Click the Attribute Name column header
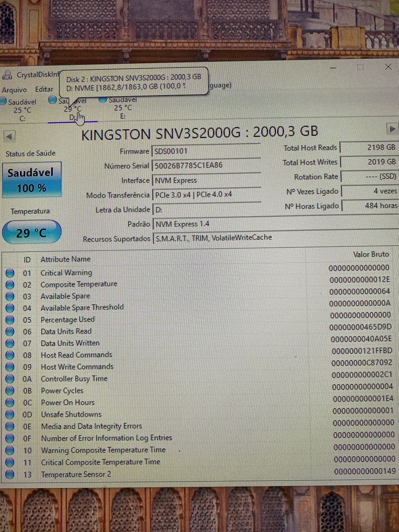 pos(66,259)
